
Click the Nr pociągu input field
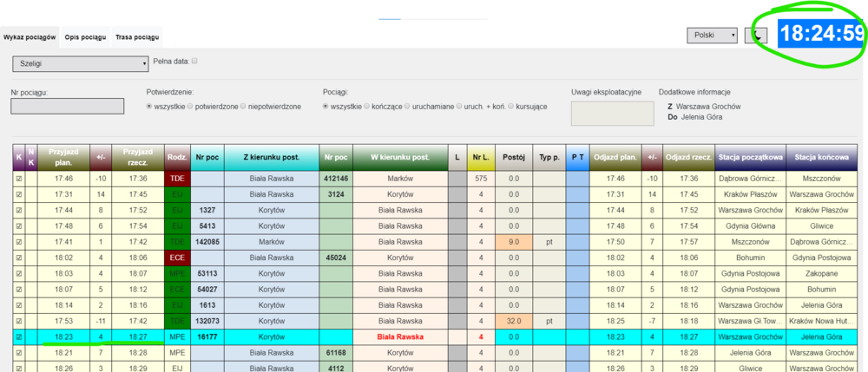click(x=49, y=107)
